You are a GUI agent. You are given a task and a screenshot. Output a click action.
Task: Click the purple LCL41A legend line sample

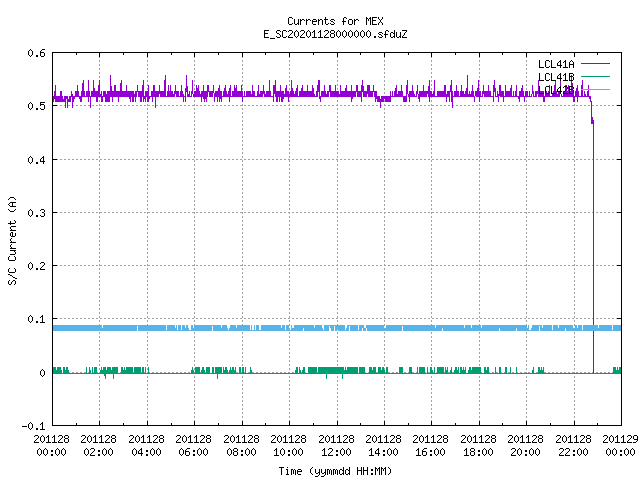click(x=595, y=64)
